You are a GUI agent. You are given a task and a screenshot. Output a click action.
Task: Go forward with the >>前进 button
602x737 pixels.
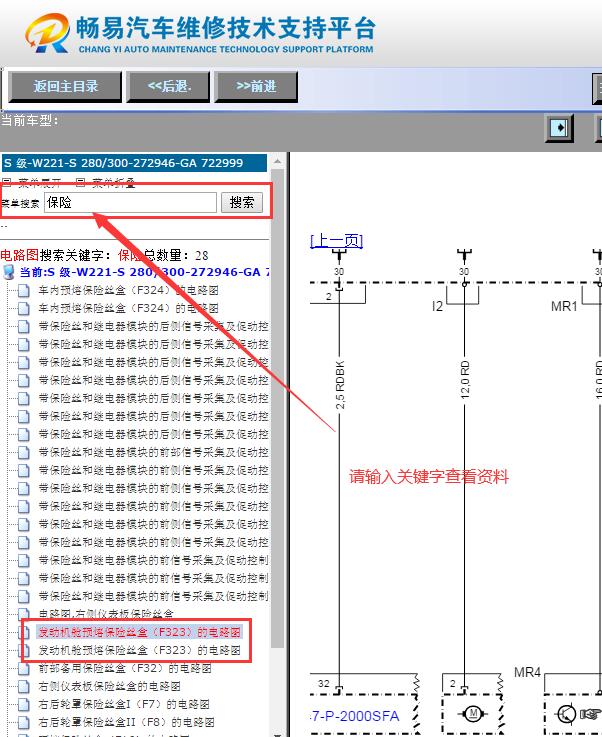pyautogui.click(x=256, y=86)
